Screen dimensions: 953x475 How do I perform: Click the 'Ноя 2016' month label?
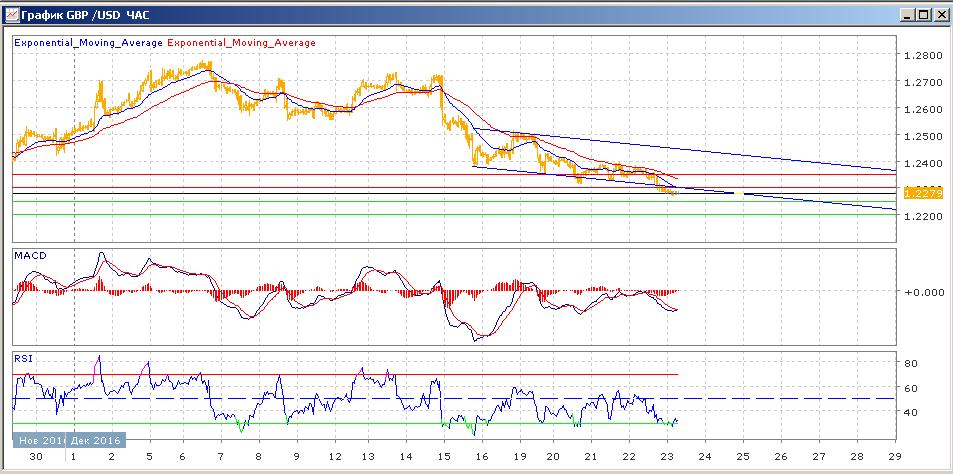pos(40,440)
